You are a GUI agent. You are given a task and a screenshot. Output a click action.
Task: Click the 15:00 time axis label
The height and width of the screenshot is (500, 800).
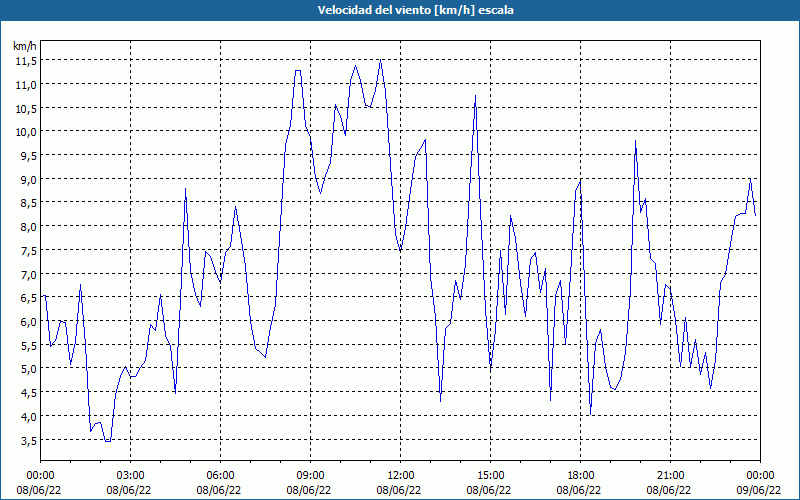click(x=490, y=476)
